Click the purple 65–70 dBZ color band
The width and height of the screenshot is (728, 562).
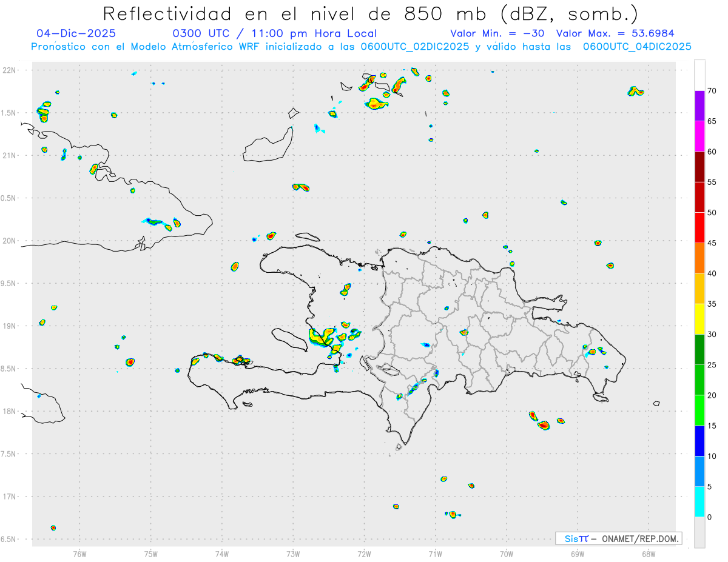pyautogui.click(x=699, y=106)
